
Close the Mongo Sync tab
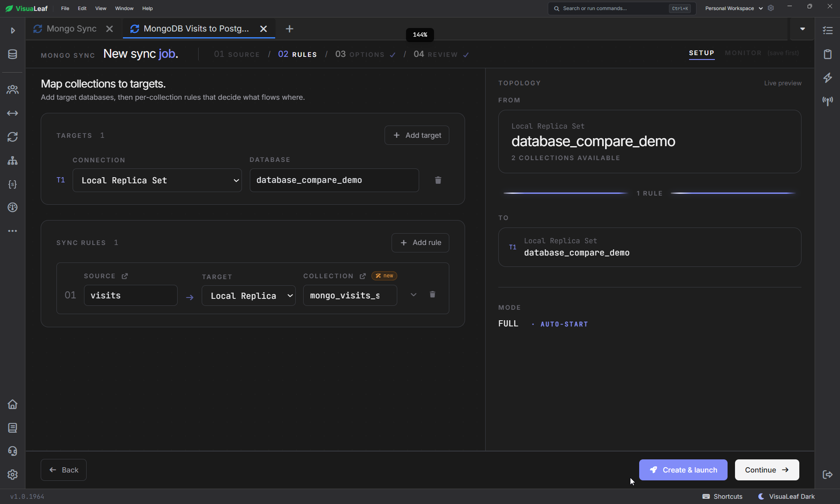point(110,29)
